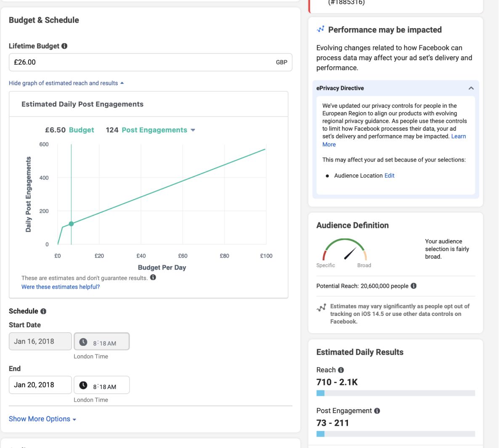Hide graph of estimated reach and results
This screenshot has width=499, height=448.
pyautogui.click(x=66, y=83)
